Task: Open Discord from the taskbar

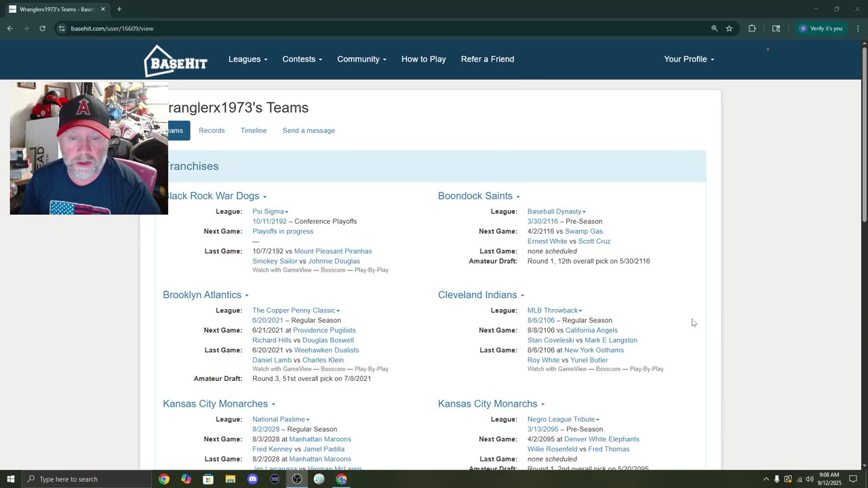Action: [x=253, y=479]
